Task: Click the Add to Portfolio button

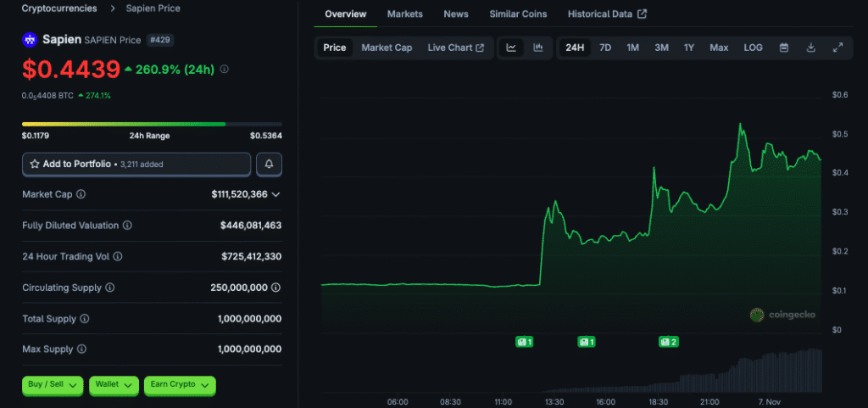Action: click(136, 164)
